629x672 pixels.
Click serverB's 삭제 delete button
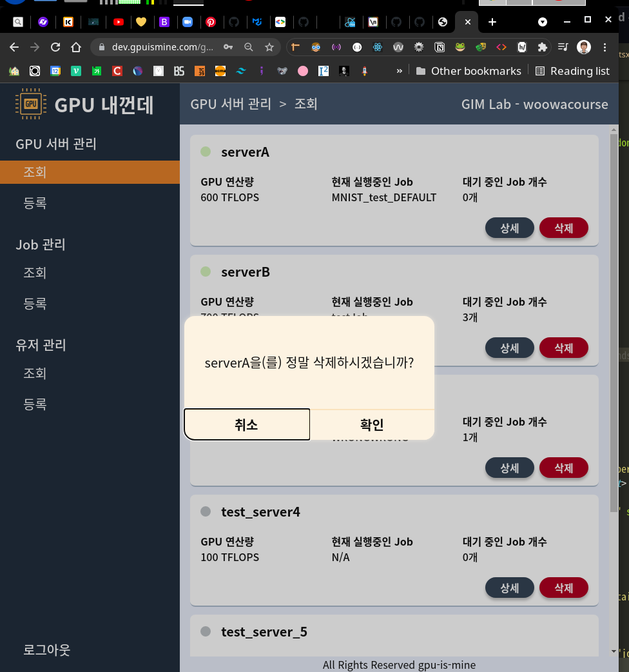coord(563,348)
